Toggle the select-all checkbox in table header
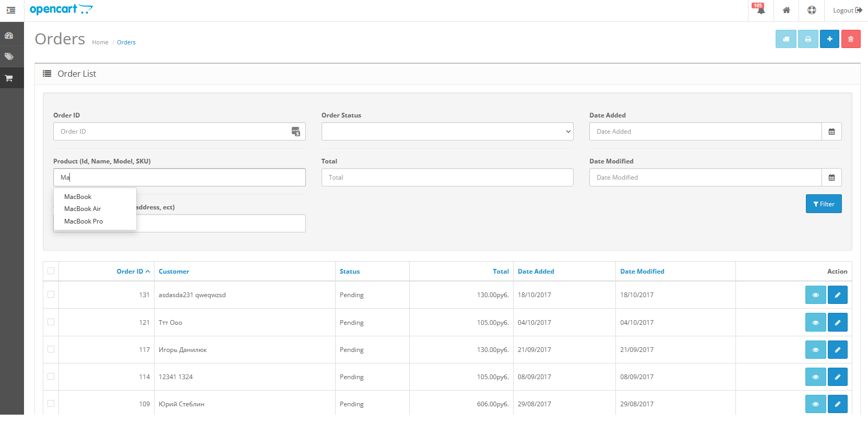The height and width of the screenshot is (423, 868). pos(51,271)
